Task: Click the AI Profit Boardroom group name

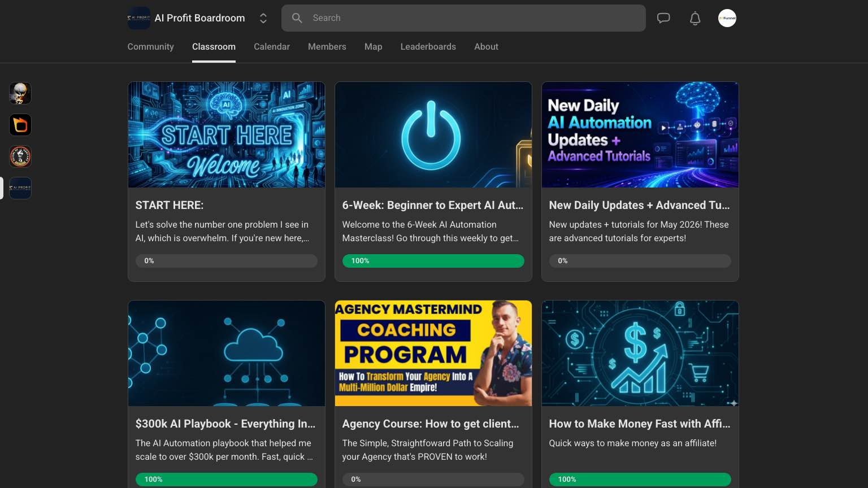Action: coord(200,18)
